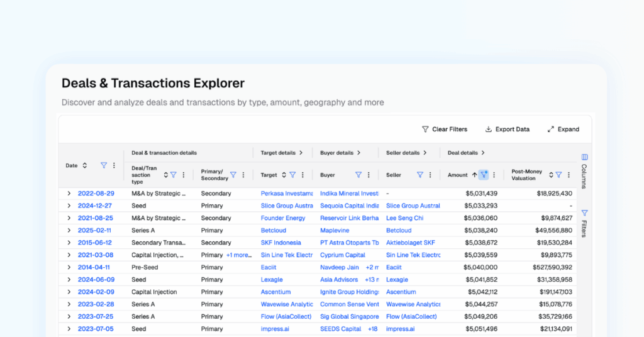Click the filter icon in Buyer column
This screenshot has width=644, height=337.
tap(358, 175)
